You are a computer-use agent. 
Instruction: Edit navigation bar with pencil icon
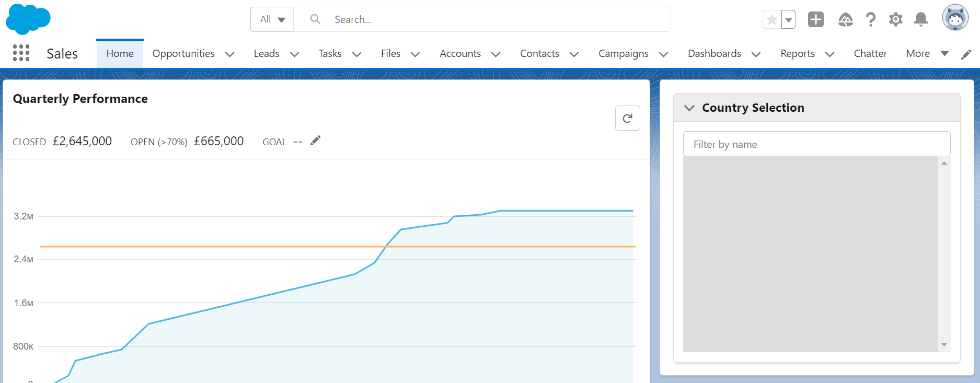(x=966, y=54)
